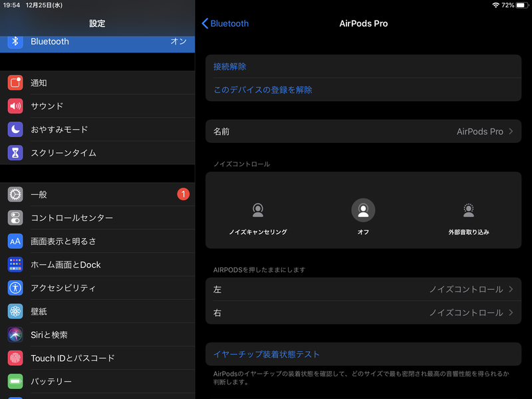Tap the Bluetooth icon in the sidebar
This screenshot has height=399, width=532.
pyautogui.click(x=15, y=42)
